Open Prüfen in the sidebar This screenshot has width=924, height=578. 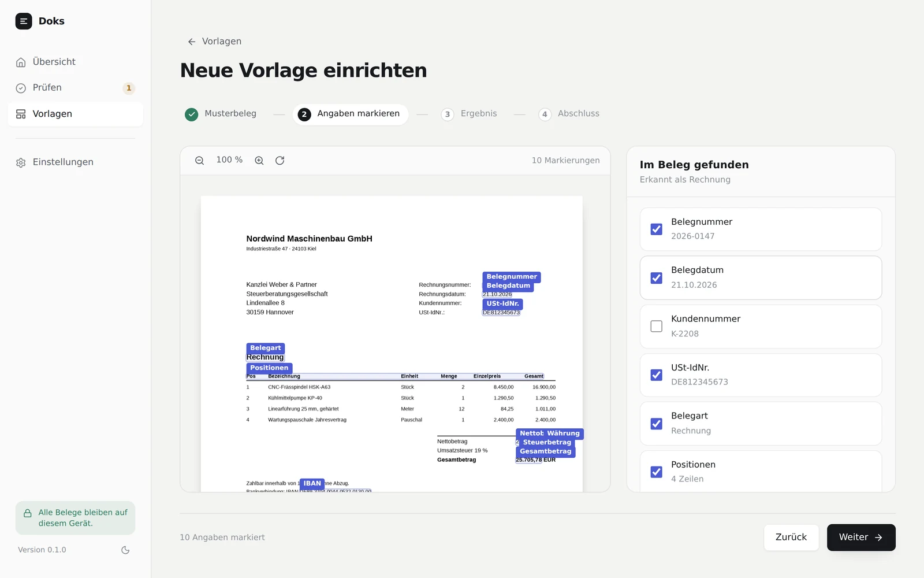click(75, 88)
